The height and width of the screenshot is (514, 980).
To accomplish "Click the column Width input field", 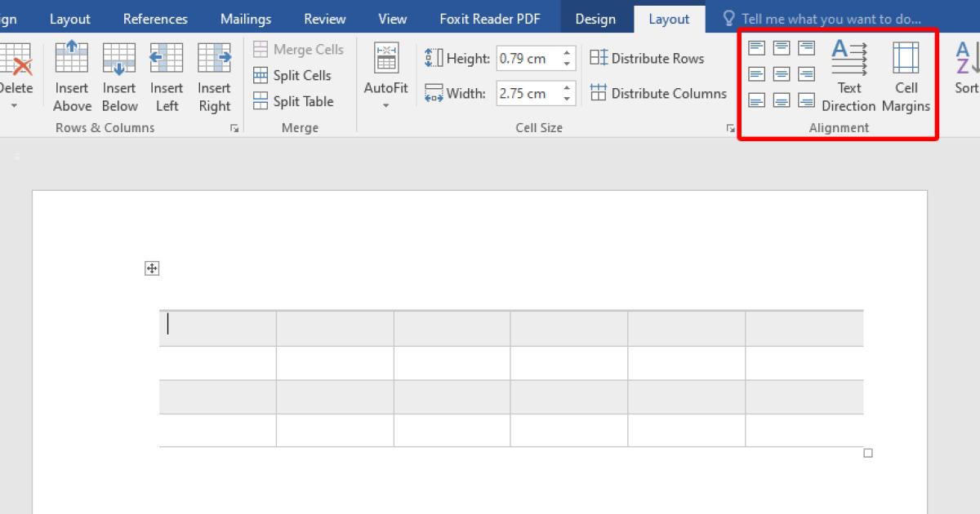I will pyautogui.click(x=527, y=93).
